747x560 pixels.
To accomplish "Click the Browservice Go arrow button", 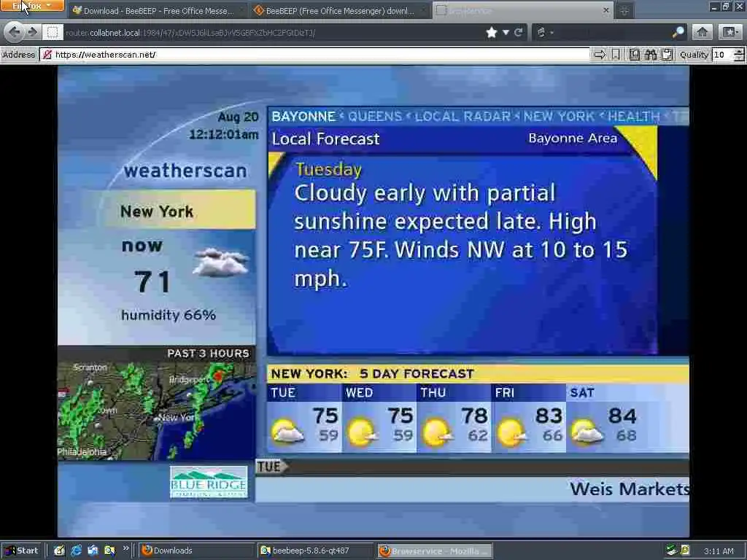I will pos(600,55).
